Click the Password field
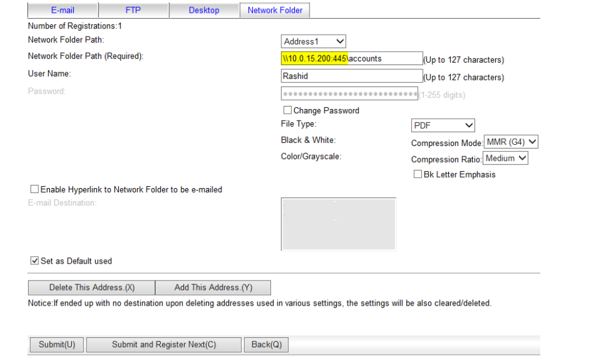 pos(351,93)
